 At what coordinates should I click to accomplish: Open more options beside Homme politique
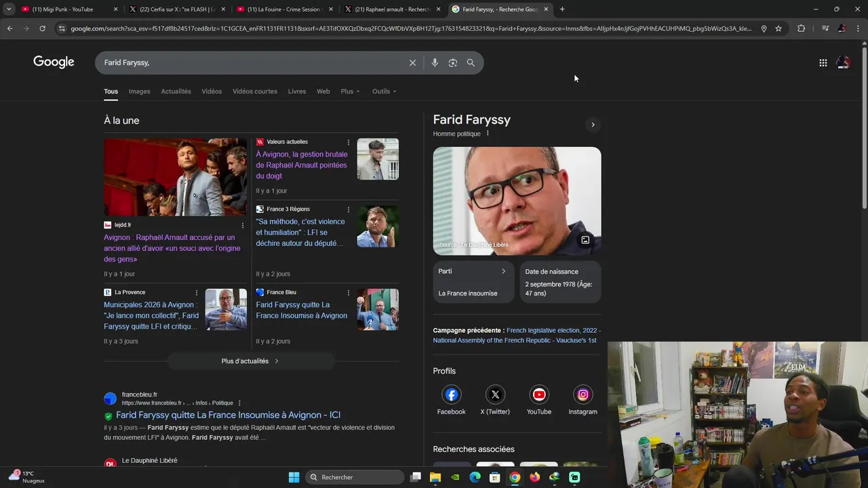pos(488,134)
